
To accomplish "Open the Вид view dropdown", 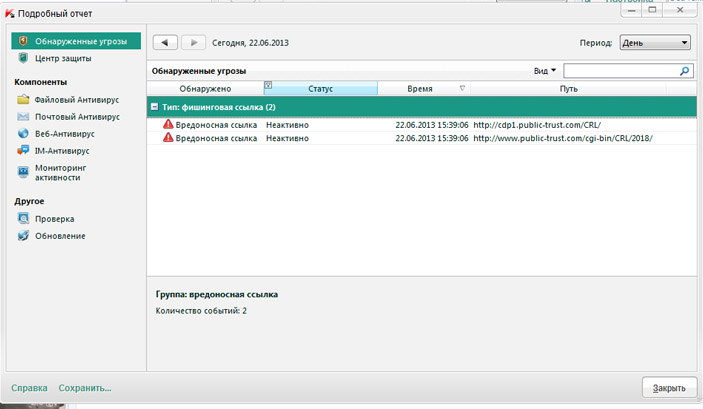I will click(546, 71).
